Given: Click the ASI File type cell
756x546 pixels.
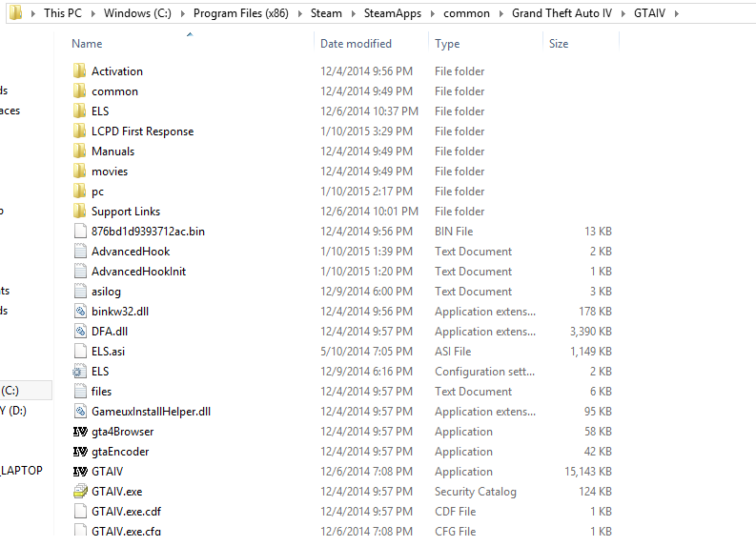Looking at the screenshot, I should pyautogui.click(x=453, y=352).
